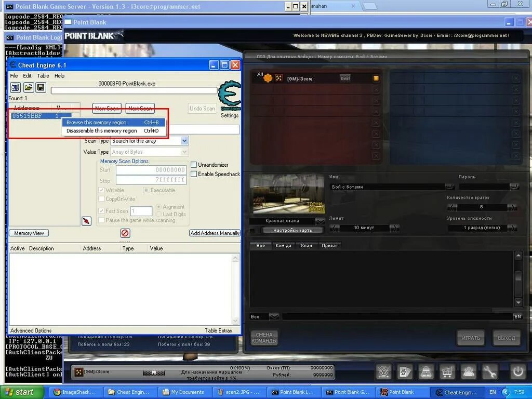Screen dimensions: 532x399
Task: Toggle the Writable checkbox
Action: (101, 190)
